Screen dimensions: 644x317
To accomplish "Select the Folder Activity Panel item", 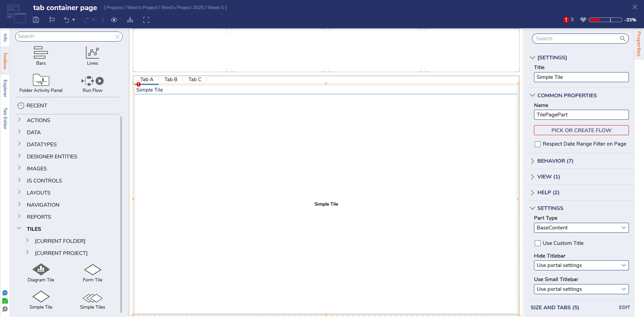I will (x=41, y=83).
